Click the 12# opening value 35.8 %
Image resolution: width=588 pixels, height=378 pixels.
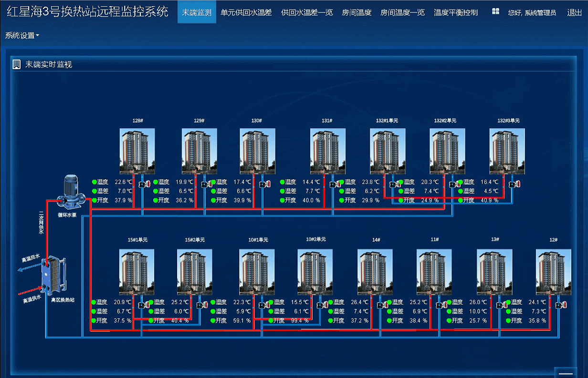click(x=537, y=320)
